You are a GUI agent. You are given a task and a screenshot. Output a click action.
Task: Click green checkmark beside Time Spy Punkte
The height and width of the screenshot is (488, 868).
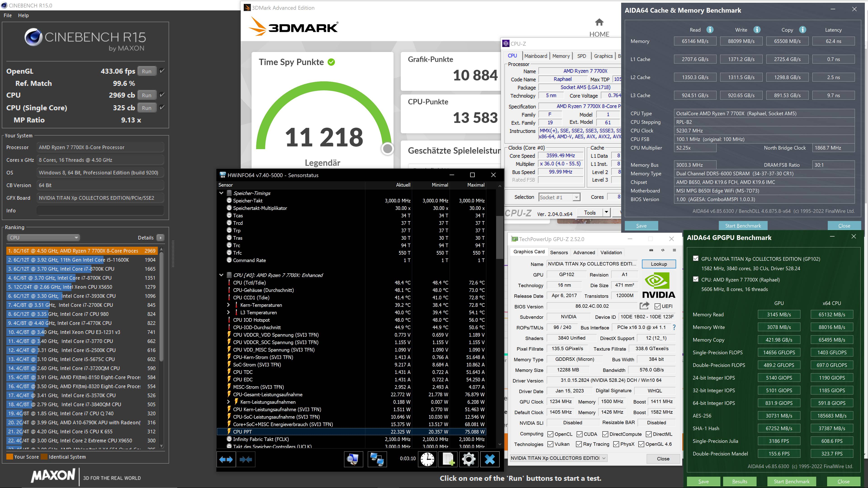(331, 62)
